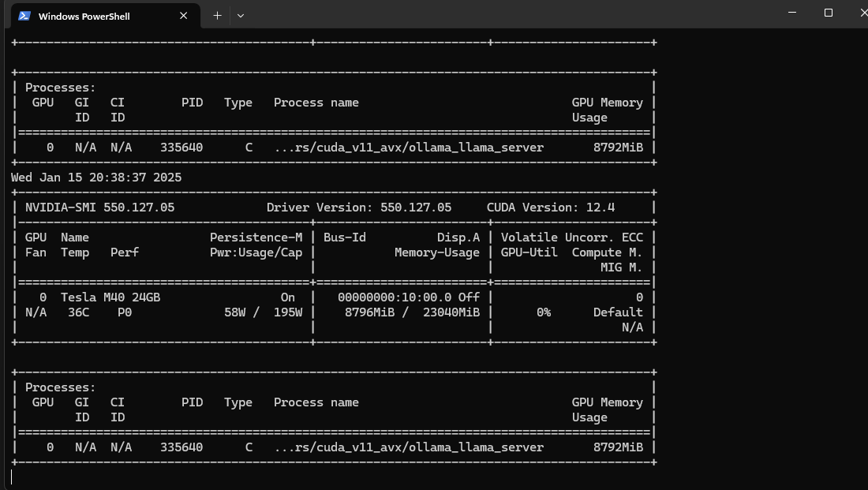This screenshot has width=868, height=490.
Task: Click the Bus-Id column header
Action: point(344,238)
